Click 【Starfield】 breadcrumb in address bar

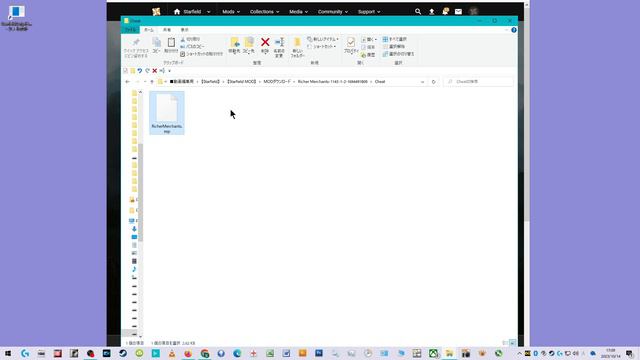210,82
